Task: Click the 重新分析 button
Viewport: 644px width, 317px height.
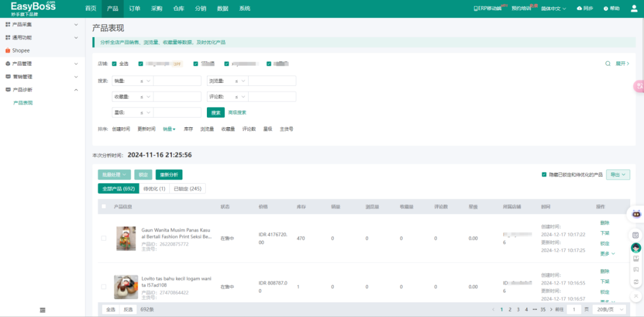Action: coord(169,175)
